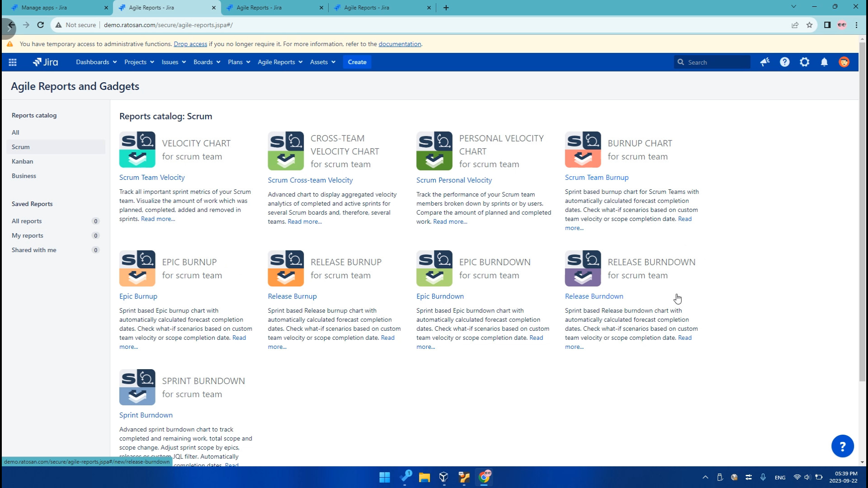The image size is (868, 488).
Task: Click the Create button
Action: pyautogui.click(x=357, y=62)
